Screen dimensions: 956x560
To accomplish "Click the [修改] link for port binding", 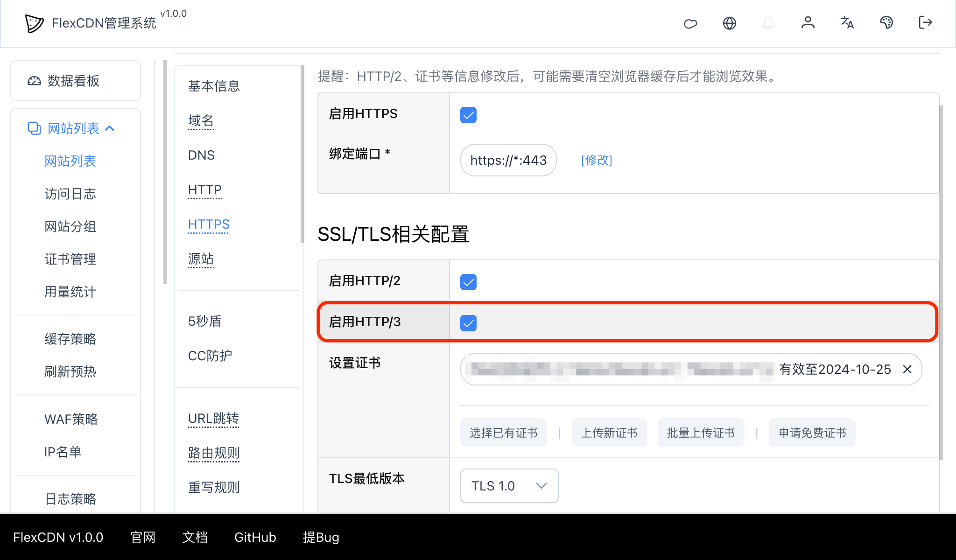I will pos(596,160).
